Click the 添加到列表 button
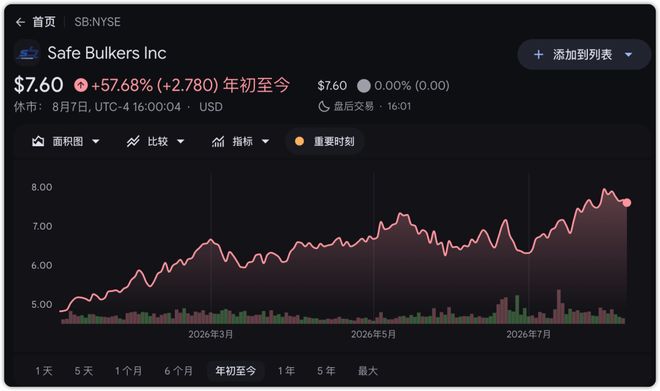Screen dimensions: 660x391 click(584, 55)
